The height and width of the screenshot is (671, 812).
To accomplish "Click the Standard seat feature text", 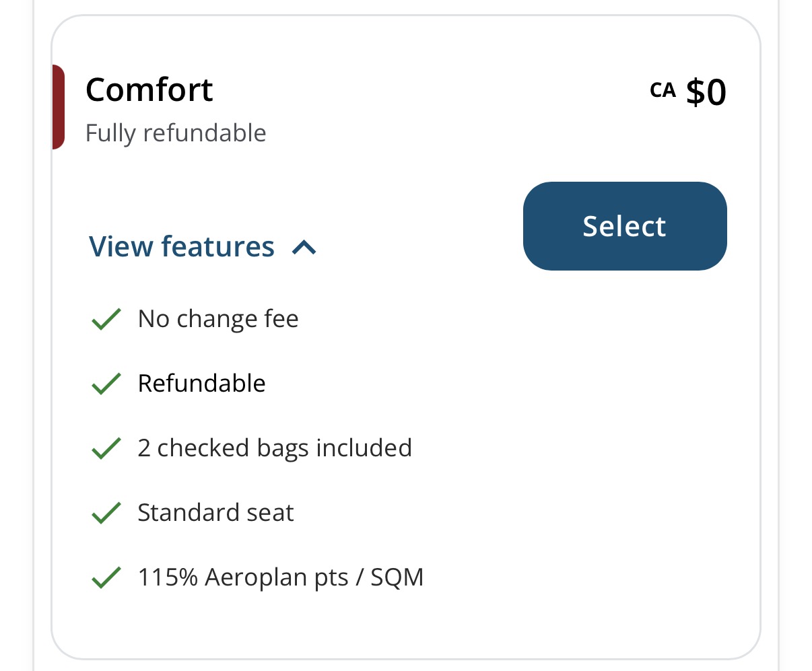I will tap(215, 513).
